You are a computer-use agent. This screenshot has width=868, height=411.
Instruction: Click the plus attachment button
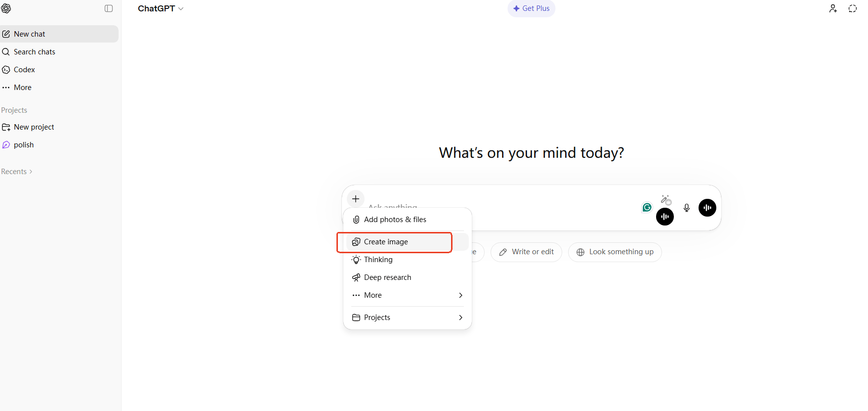click(356, 199)
